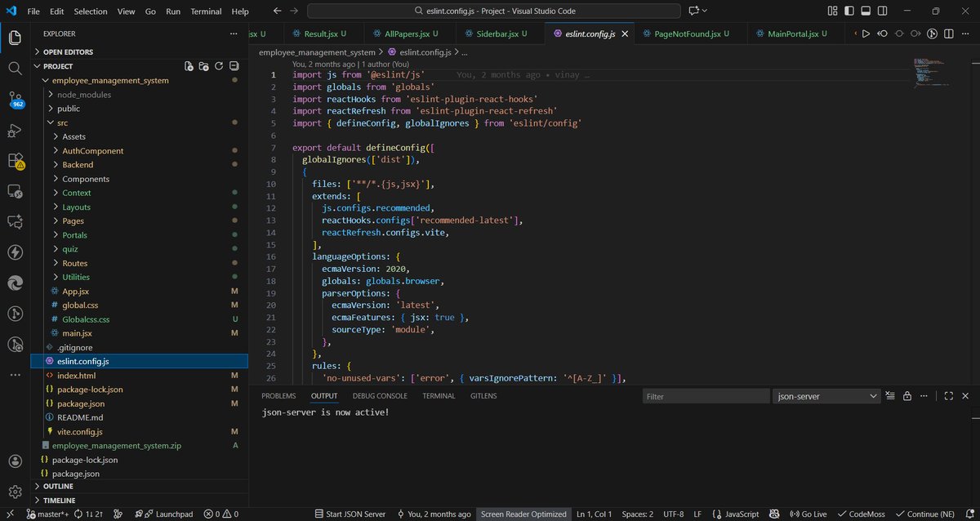The image size is (980, 521).
Task: Click Screen Reader Optimized in the status bar
Action: [x=523, y=514]
